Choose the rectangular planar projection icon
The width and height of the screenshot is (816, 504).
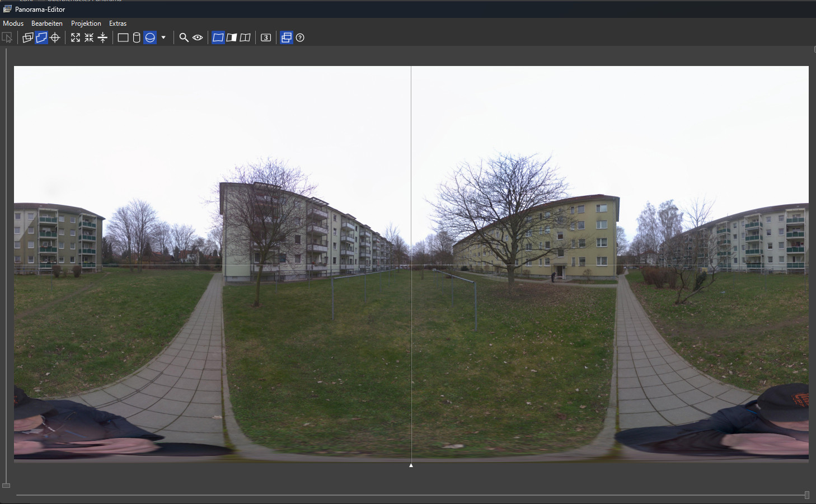(x=123, y=37)
